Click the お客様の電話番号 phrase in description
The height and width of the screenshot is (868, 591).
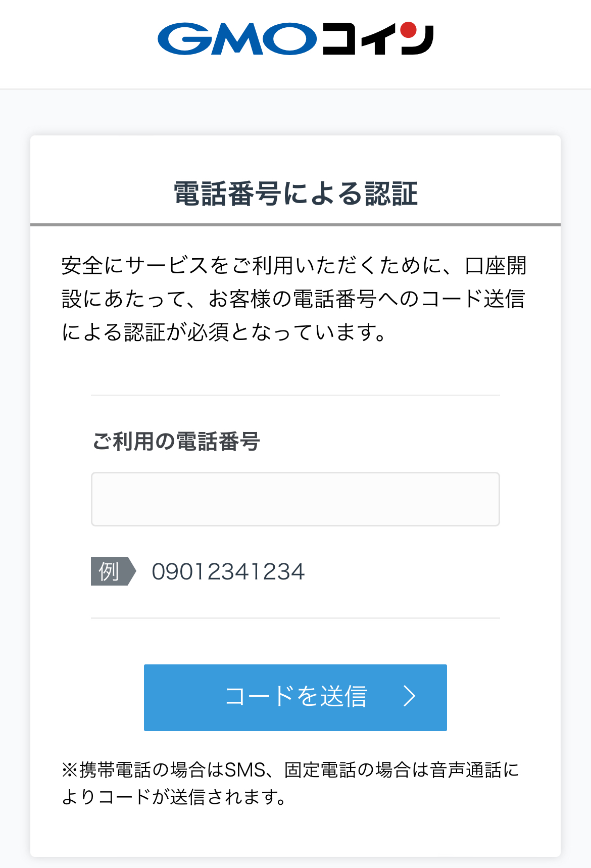tap(292, 299)
